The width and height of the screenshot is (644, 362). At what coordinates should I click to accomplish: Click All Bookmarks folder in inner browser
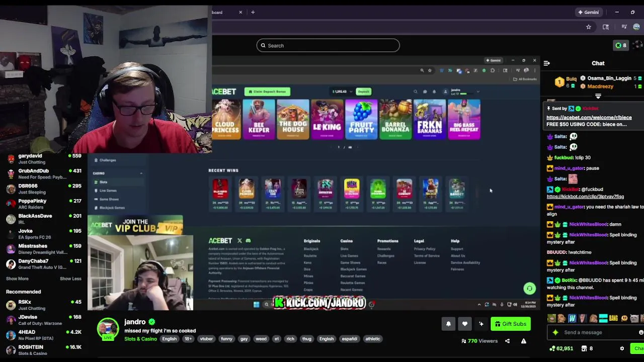pos(525,79)
